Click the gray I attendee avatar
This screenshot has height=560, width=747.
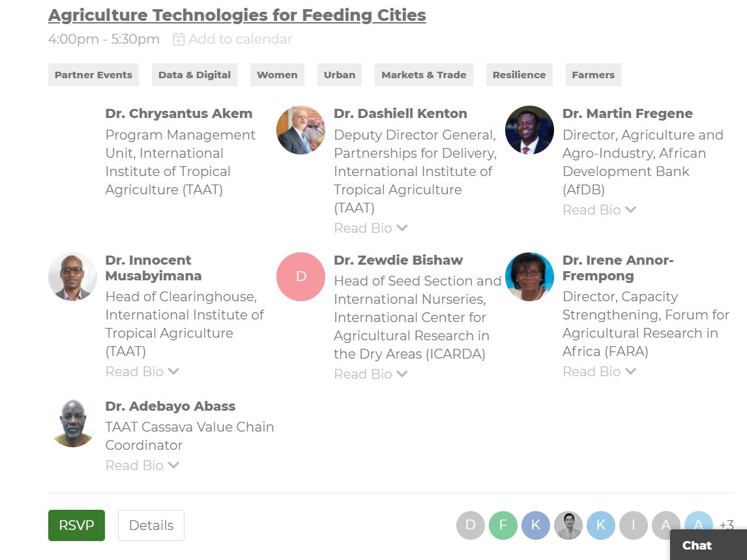tap(634, 525)
